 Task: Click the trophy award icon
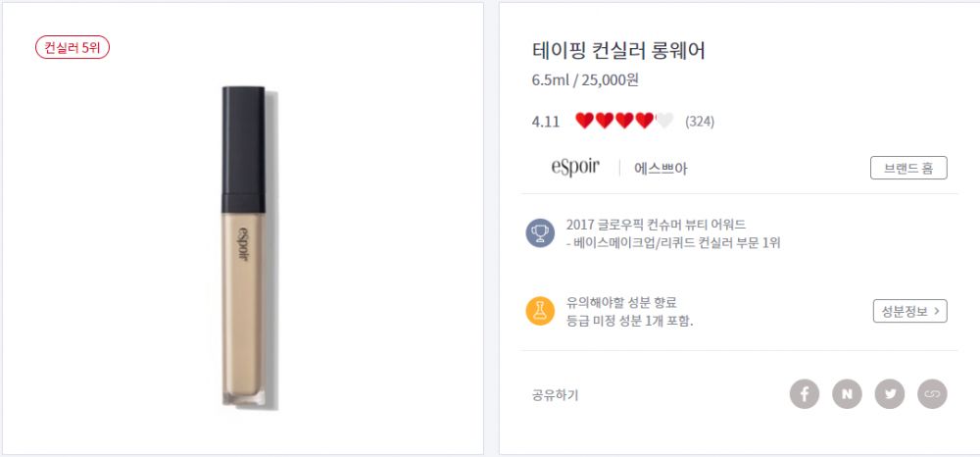click(540, 232)
